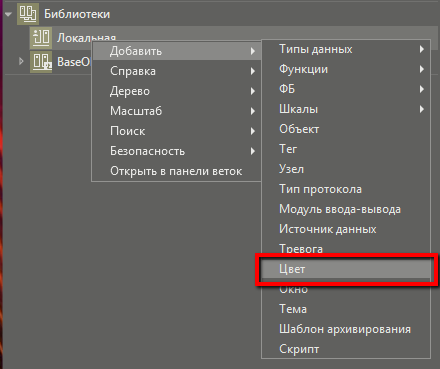Click the arrow beside Справка
Screen dimensions: 440x369
click(x=253, y=71)
